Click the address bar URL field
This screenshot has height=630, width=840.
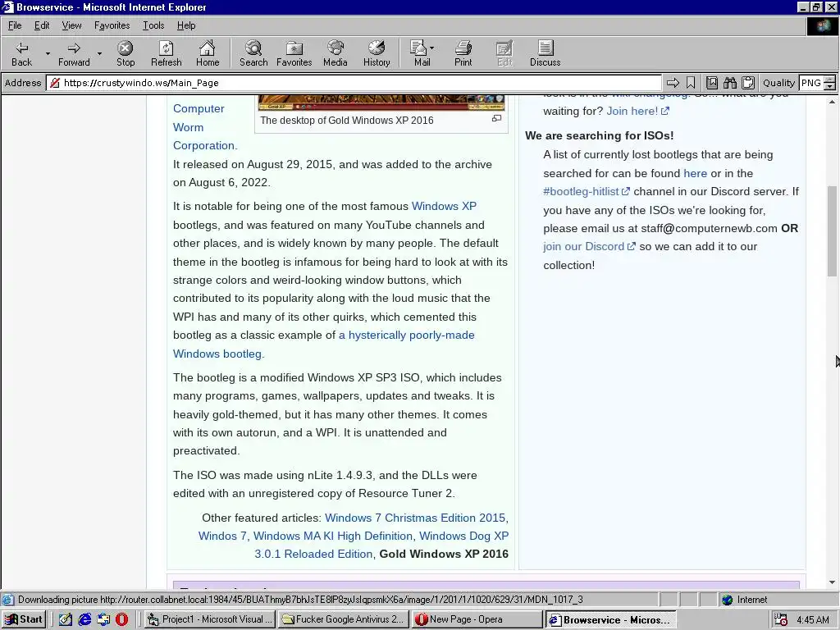pyautogui.click(x=354, y=83)
